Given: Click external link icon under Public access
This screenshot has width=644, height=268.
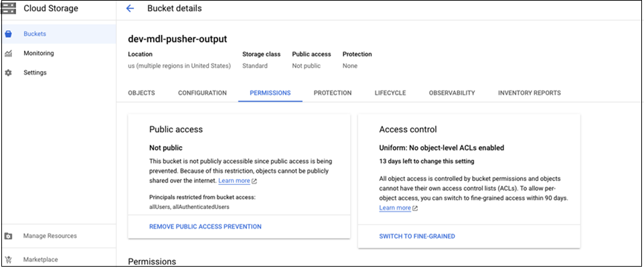Looking at the screenshot, I should 254,182.
